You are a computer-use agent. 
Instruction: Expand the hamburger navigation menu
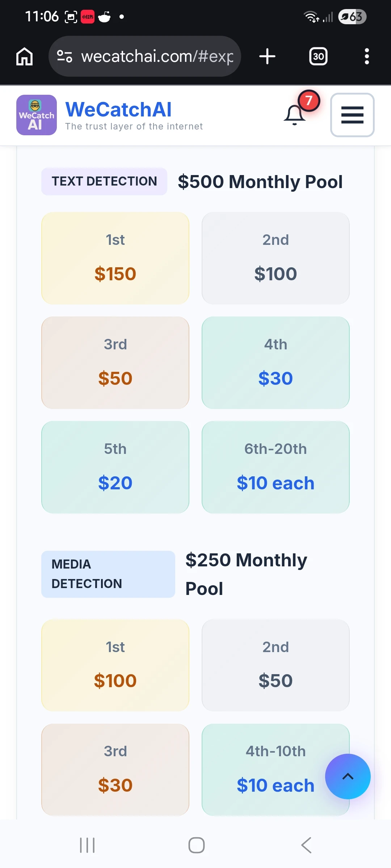click(x=352, y=115)
